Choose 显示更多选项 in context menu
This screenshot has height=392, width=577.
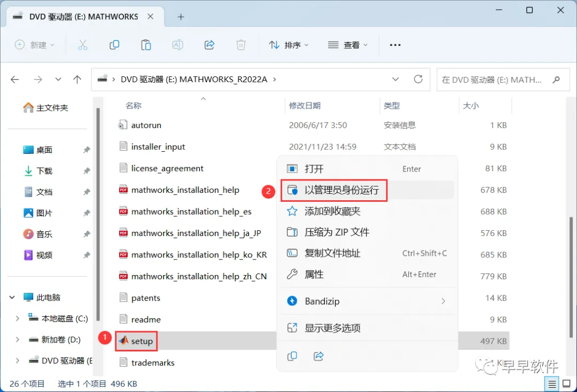coord(367,328)
